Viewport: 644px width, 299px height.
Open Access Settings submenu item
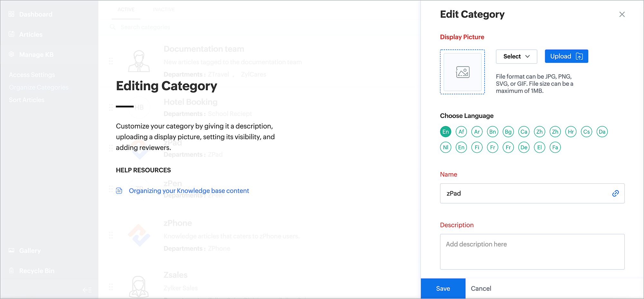click(x=32, y=75)
